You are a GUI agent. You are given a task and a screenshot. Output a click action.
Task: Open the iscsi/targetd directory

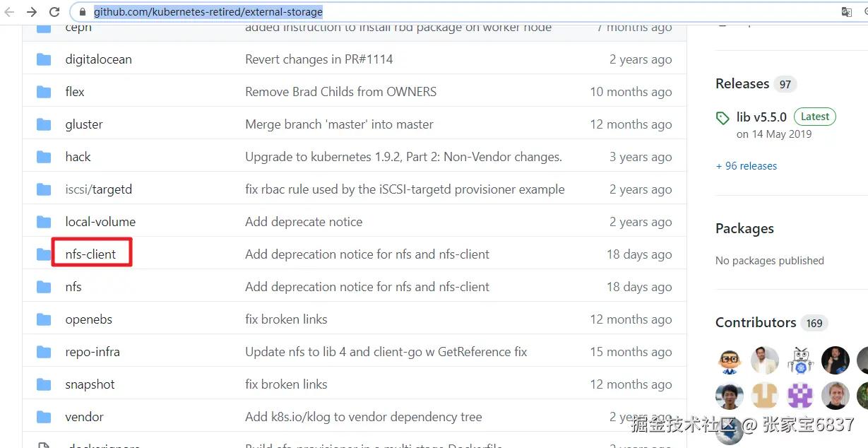99,189
